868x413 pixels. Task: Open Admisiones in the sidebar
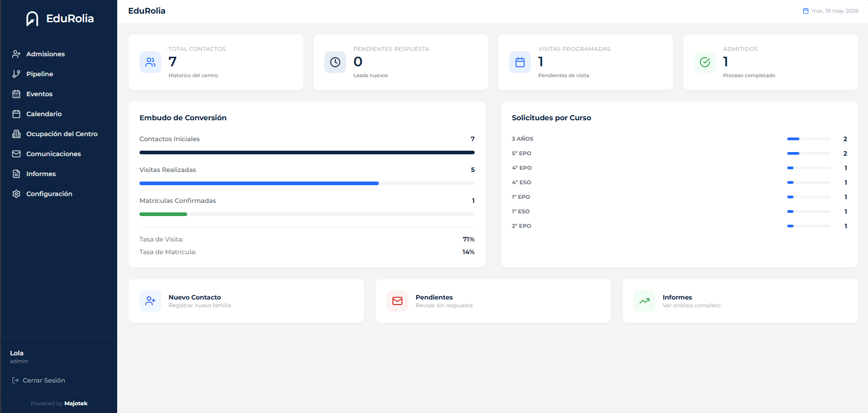point(59,54)
